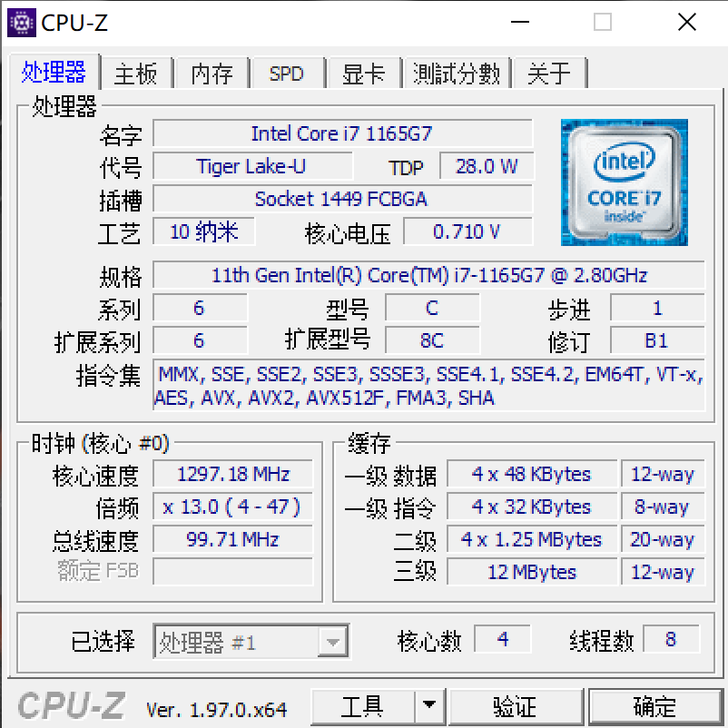Expand the 处理器 #1 selection combo box
Screen dimensions: 728x728
coord(251,642)
